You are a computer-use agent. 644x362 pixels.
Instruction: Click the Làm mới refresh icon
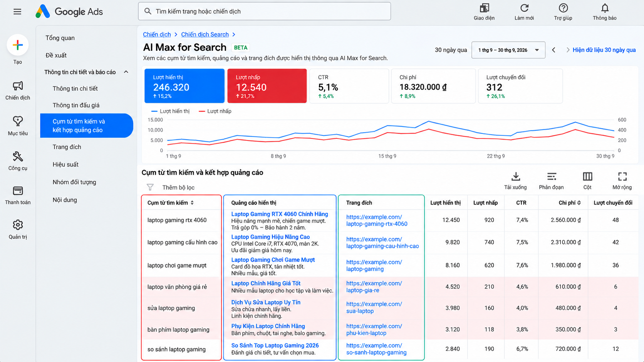pos(524,8)
